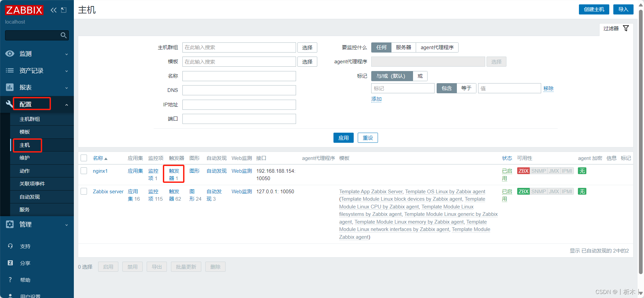This screenshot has width=644, height=298.
Task: Click the IP地址 input field
Action: (x=239, y=105)
